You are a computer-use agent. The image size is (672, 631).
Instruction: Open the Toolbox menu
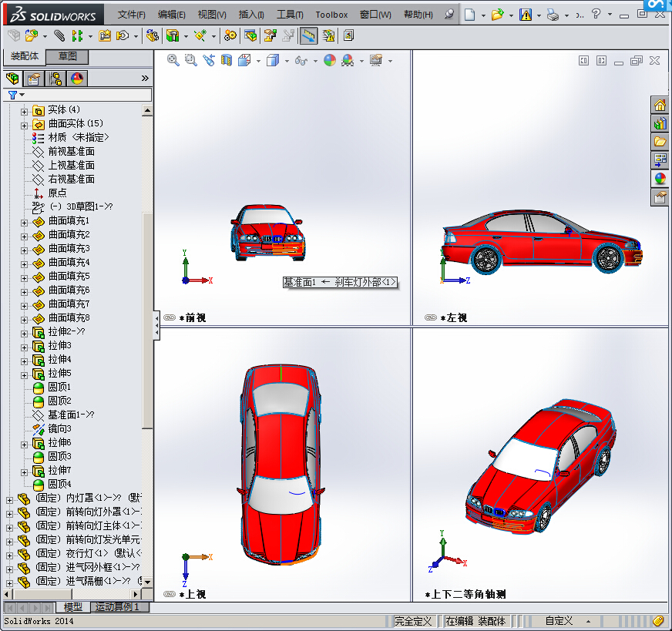pyautogui.click(x=331, y=15)
